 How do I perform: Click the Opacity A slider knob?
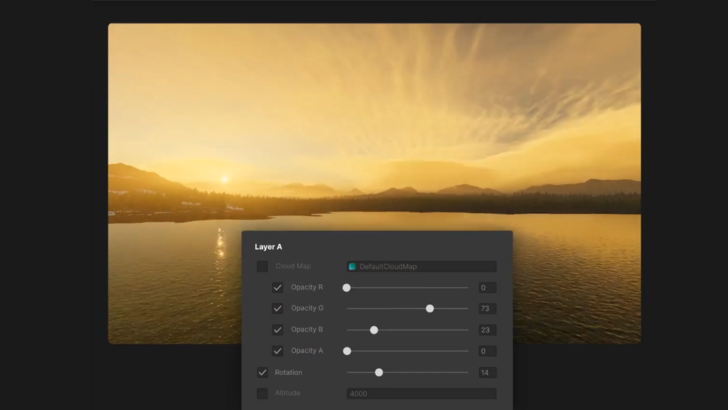tap(347, 351)
